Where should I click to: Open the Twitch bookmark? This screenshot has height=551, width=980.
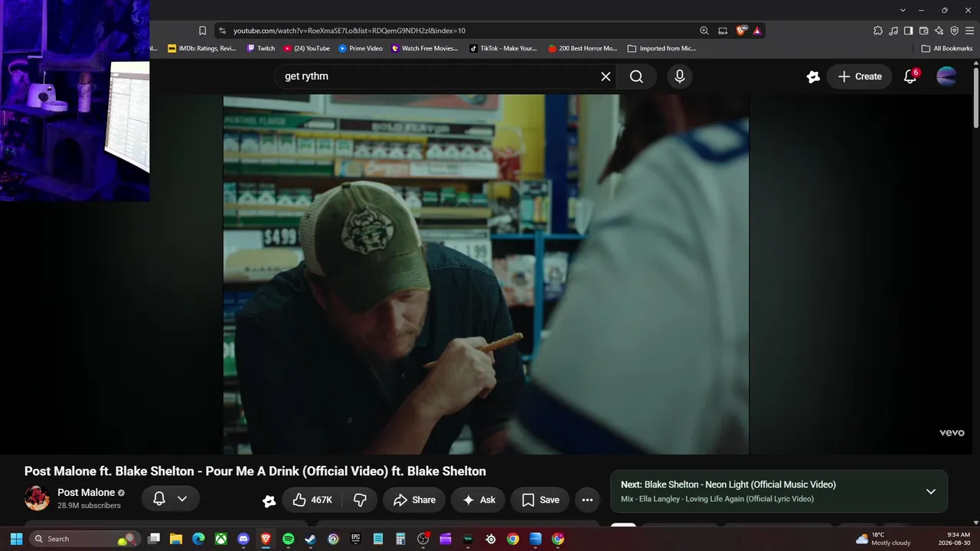click(261, 48)
